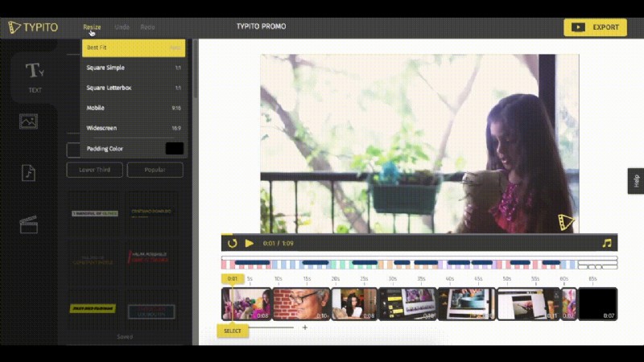Select the third clip with woman sitting
Screen dimensions: 644x362
click(354, 304)
